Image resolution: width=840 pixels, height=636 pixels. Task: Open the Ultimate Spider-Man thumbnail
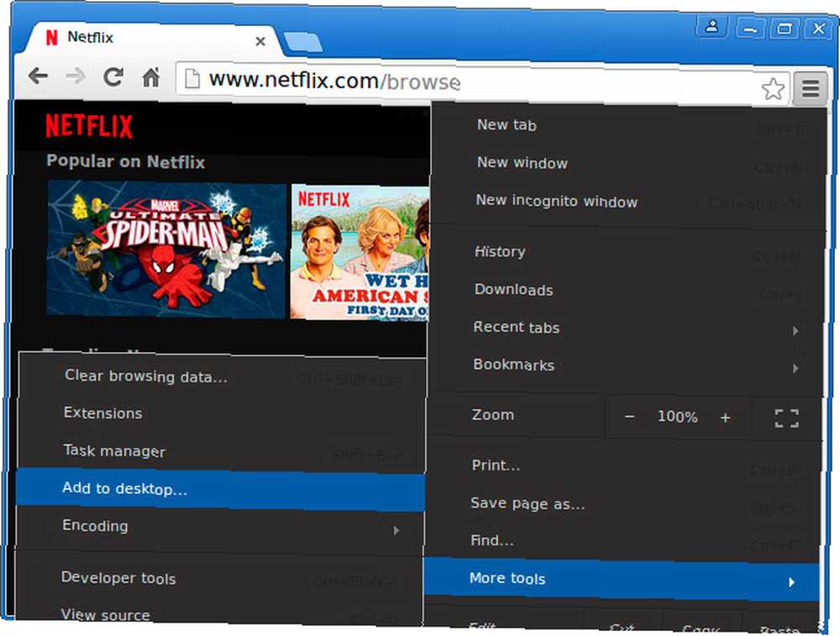tap(166, 250)
